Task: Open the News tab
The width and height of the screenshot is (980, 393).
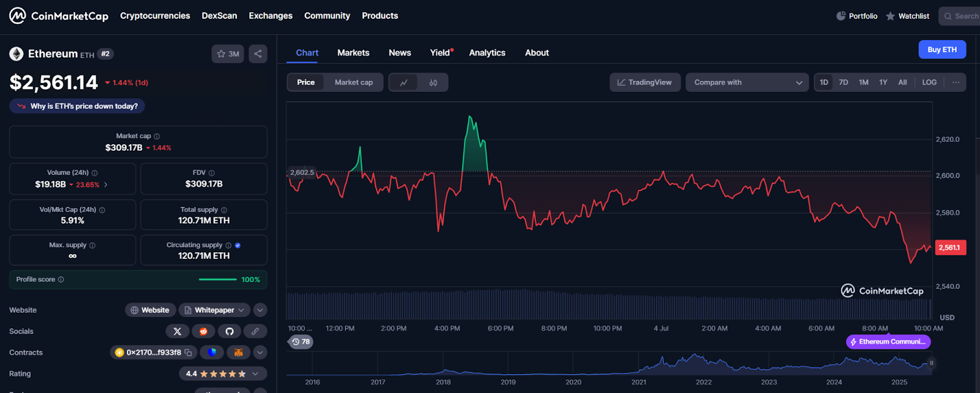Action: click(x=400, y=53)
